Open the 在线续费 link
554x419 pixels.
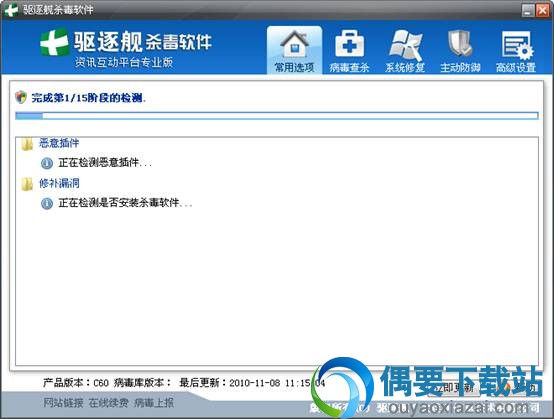click(108, 402)
